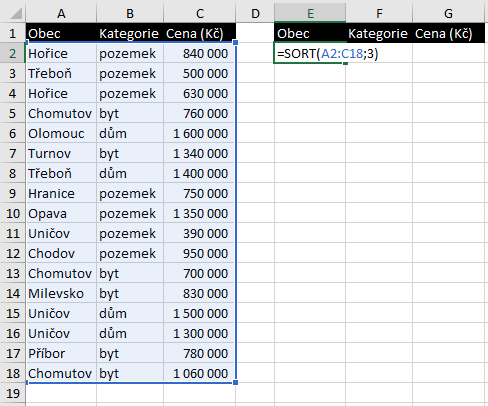Click the blue range handle at top of column C
This screenshot has height=406, width=488.
236,42
